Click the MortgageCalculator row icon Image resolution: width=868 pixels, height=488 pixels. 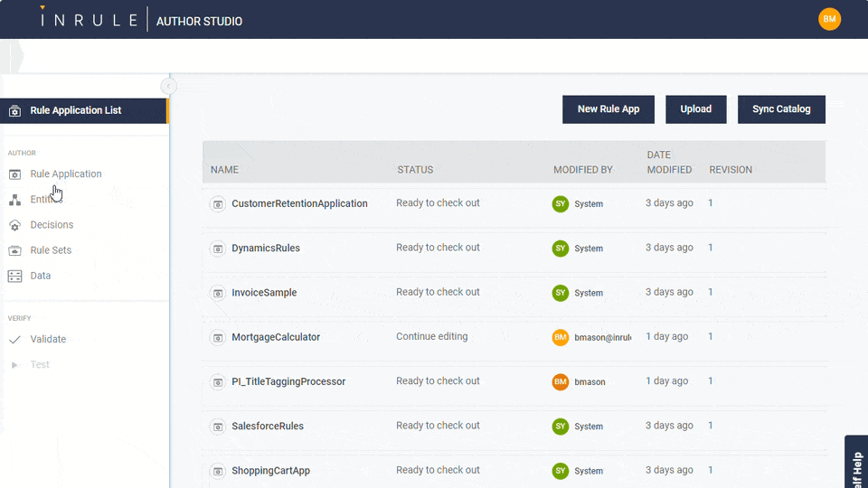click(x=218, y=337)
